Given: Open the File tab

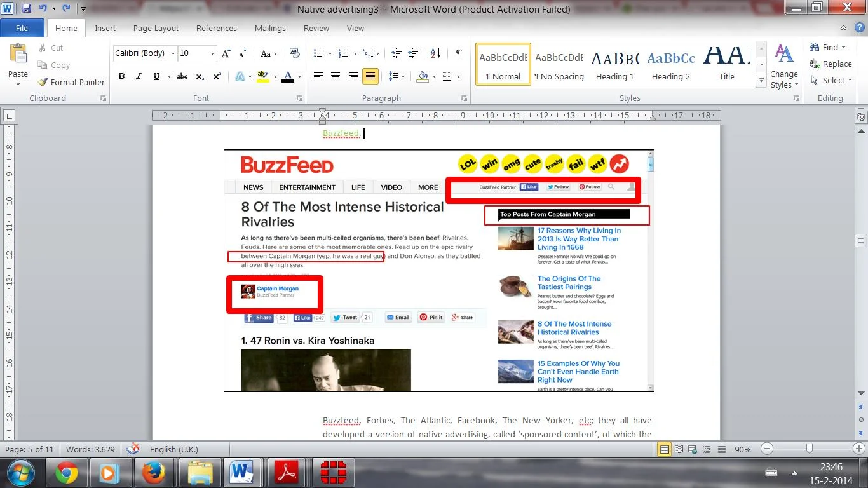Looking at the screenshot, I should click(x=22, y=28).
